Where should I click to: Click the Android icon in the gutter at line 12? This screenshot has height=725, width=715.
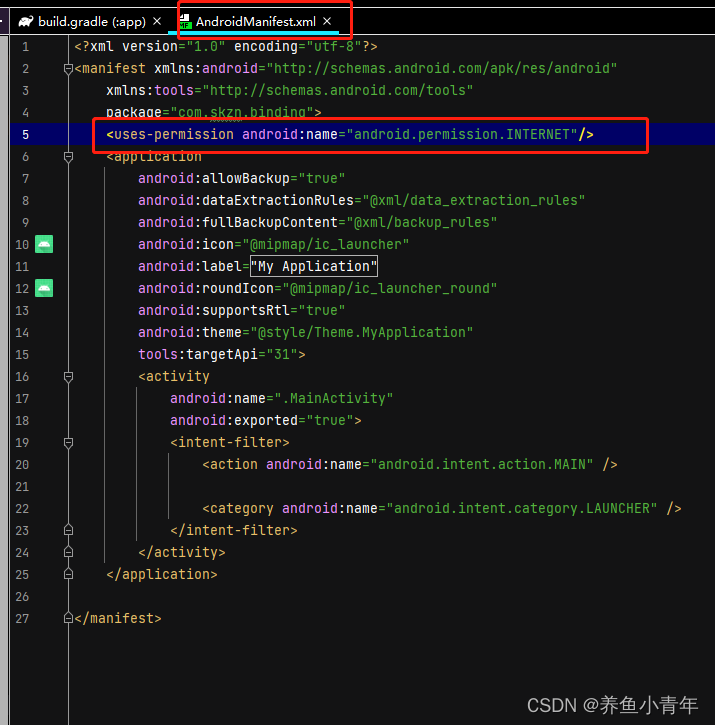[44, 288]
